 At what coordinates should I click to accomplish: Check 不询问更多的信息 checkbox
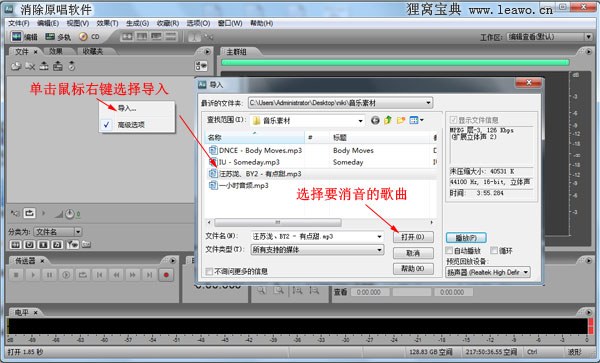(x=209, y=271)
